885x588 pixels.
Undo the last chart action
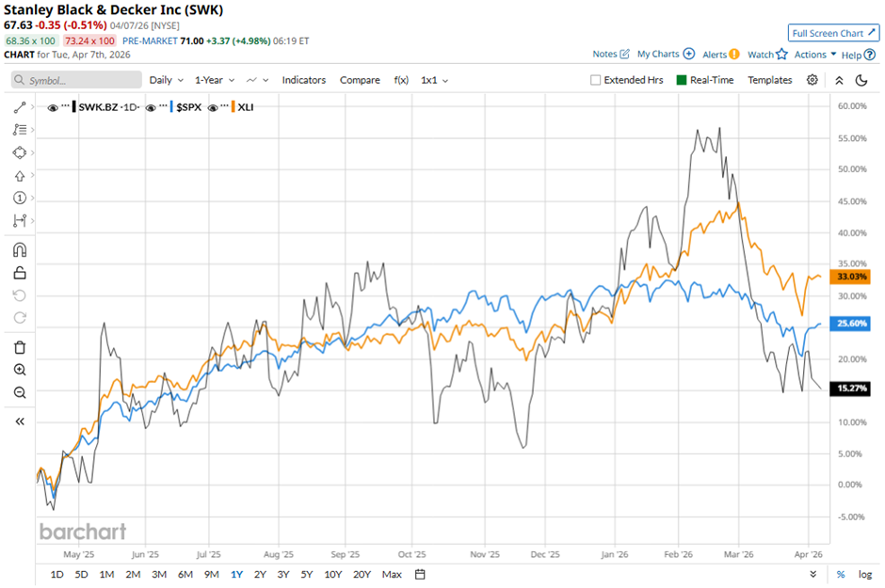pos(20,295)
